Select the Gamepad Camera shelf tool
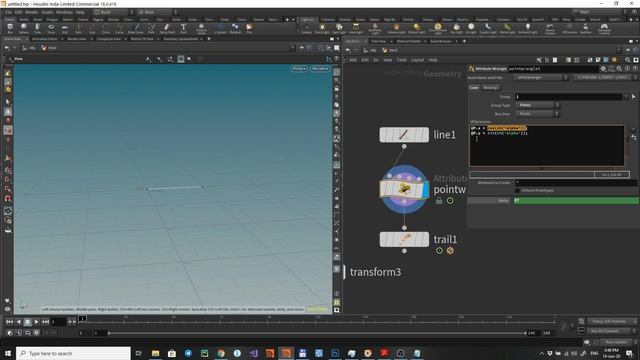The width and height of the screenshot is (640, 360). 604,29
